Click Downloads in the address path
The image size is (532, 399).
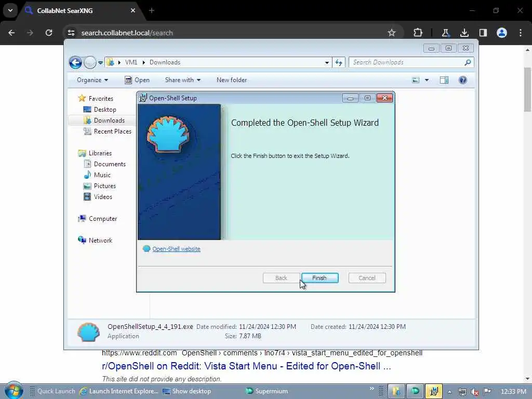[165, 62]
